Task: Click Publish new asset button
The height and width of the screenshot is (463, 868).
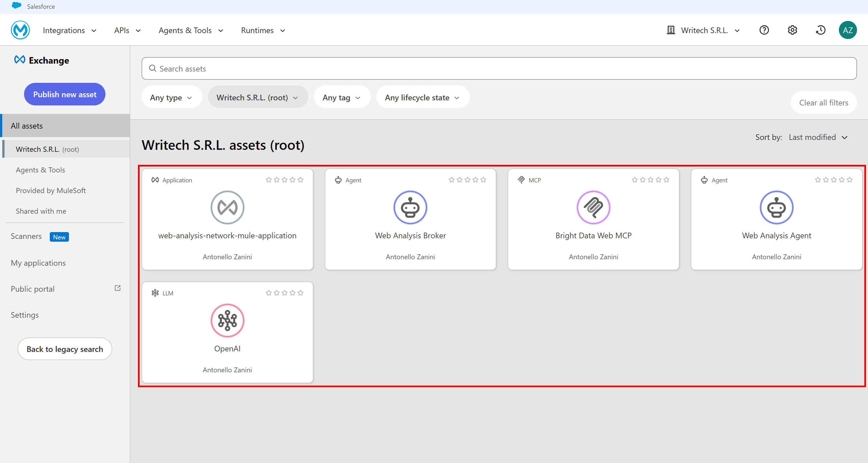Action: [x=65, y=94]
